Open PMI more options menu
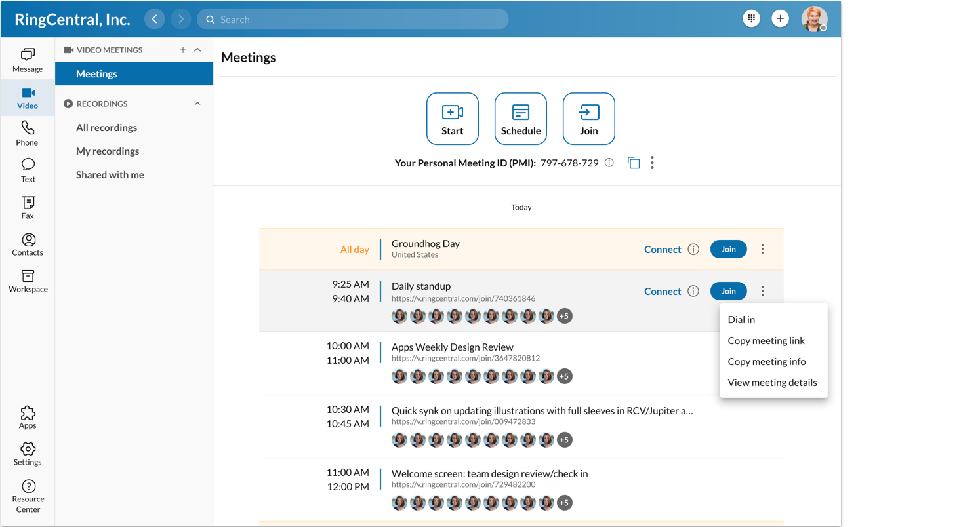The height and width of the screenshot is (527, 980). coord(652,163)
